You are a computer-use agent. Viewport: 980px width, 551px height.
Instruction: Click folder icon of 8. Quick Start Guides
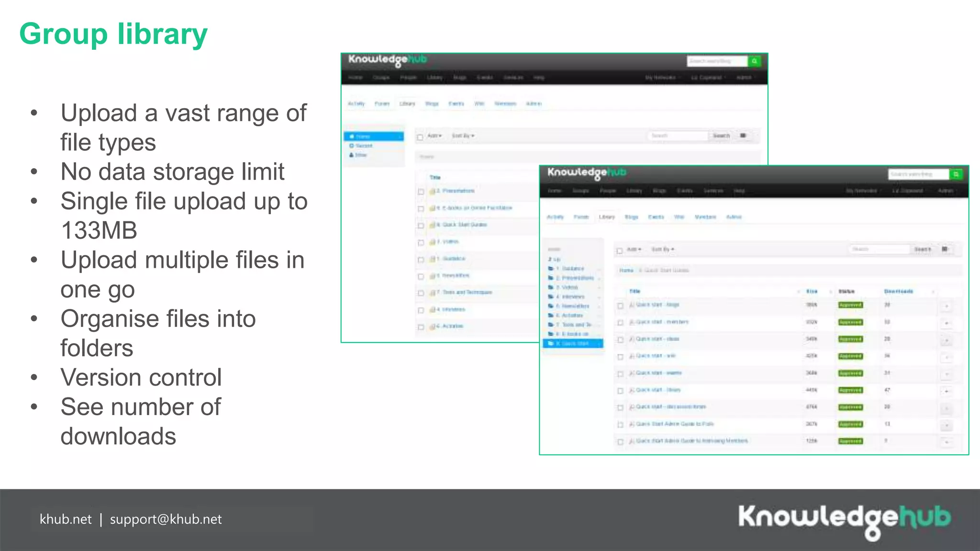pyautogui.click(x=432, y=225)
